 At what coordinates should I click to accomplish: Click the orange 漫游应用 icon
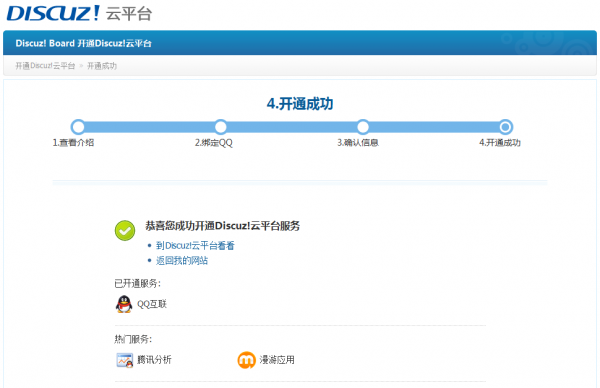tap(246, 360)
